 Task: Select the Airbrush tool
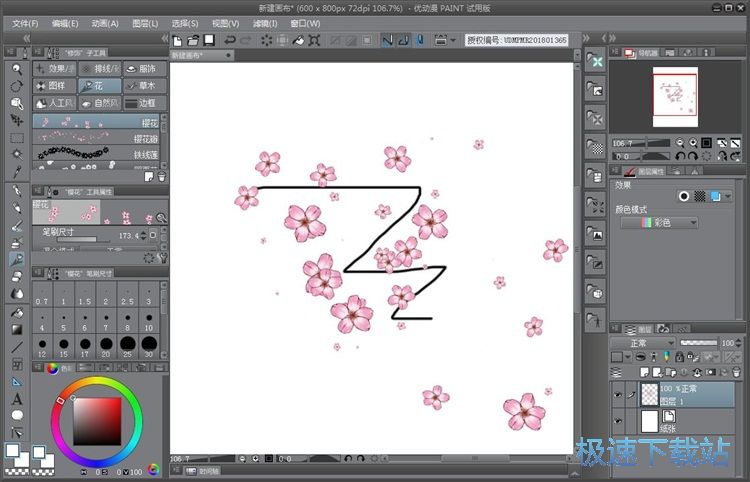coord(17,242)
